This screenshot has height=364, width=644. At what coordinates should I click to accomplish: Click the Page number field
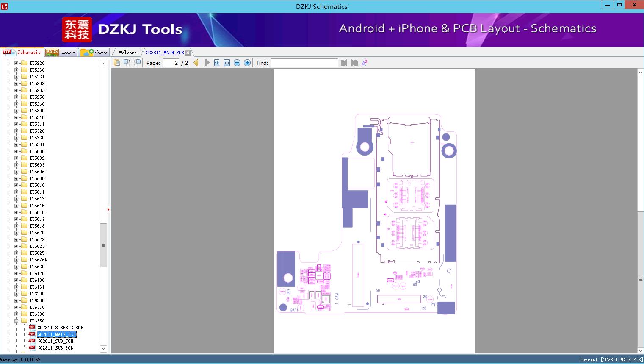tap(171, 63)
